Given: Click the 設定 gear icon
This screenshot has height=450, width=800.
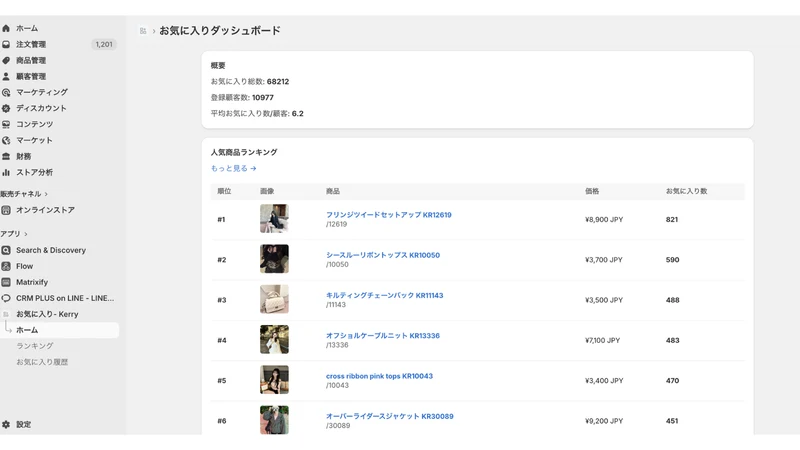Looking at the screenshot, I should [6, 424].
